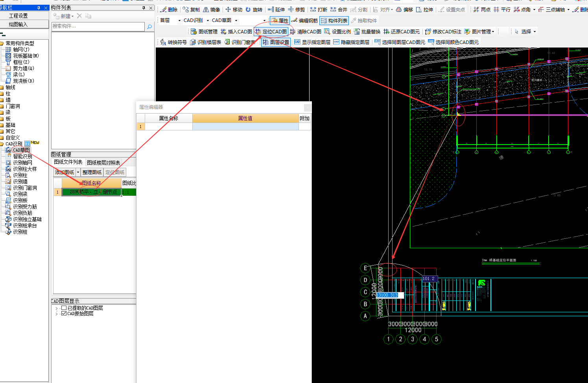This screenshot has width=588, height=383.
Task: Uncheck CAD原始图层 checkbox
Action: click(x=64, y=313)
